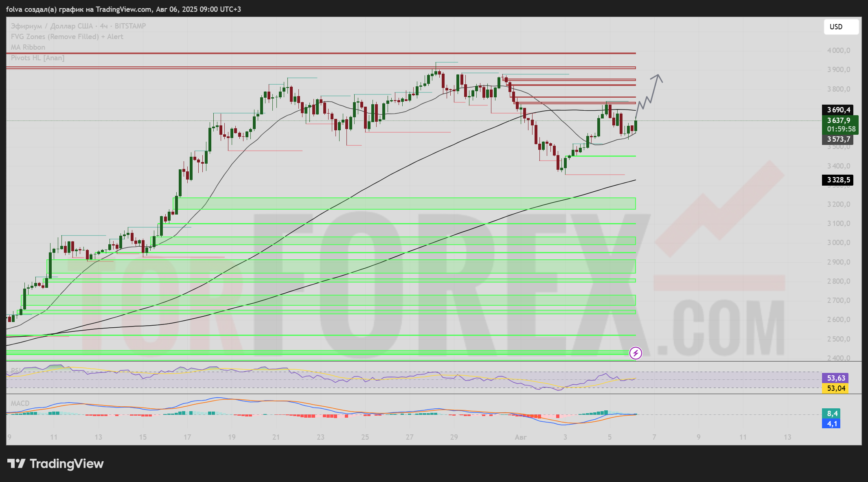Screen dimensions: 868x482
Task: Click the black 3690,4 price tag
Action: (x=838, y=110)
